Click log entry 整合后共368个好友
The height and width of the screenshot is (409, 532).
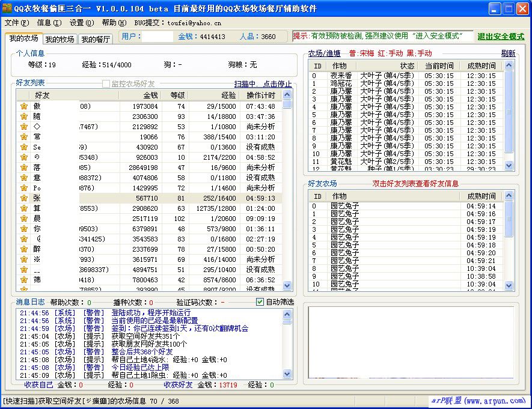pos(142,352)
